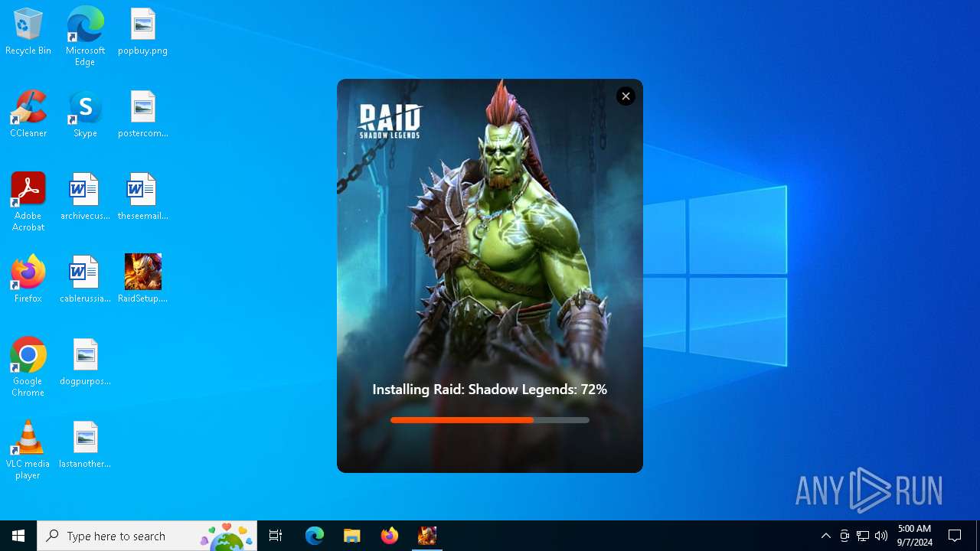Screen dimensions: 980x551
Task: Select Microsoft Edge desktop shortcut
Action: pyautogui.click(x=85, y=36)
